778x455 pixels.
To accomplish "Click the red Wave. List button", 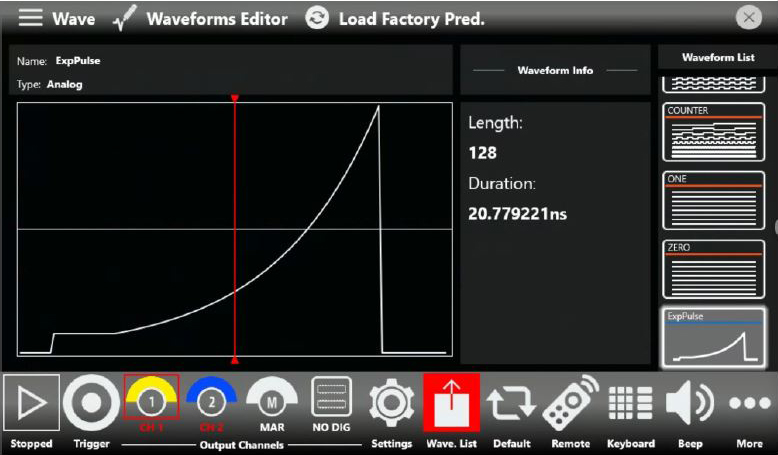I will tap(451, 402).
